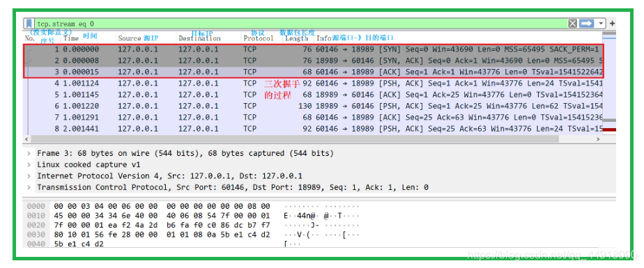Sort packets by the Time column header

pyautogui.click(x=70, y=38)
